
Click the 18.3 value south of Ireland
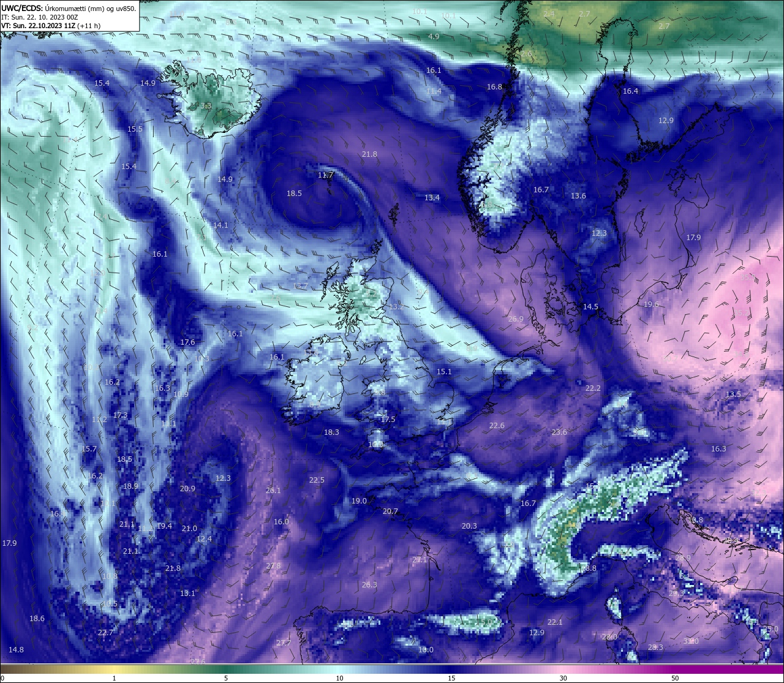pos(331,432)
